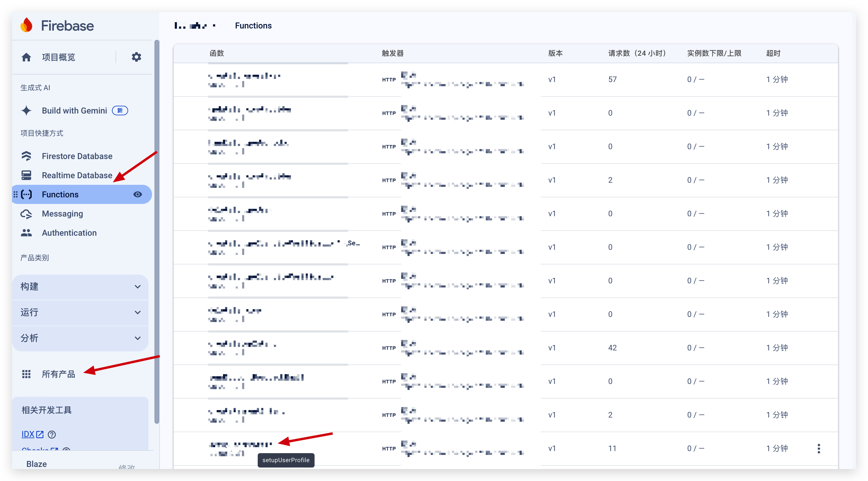Click the Authentication people icon
The image size is (868, 481).
[26, 233]
